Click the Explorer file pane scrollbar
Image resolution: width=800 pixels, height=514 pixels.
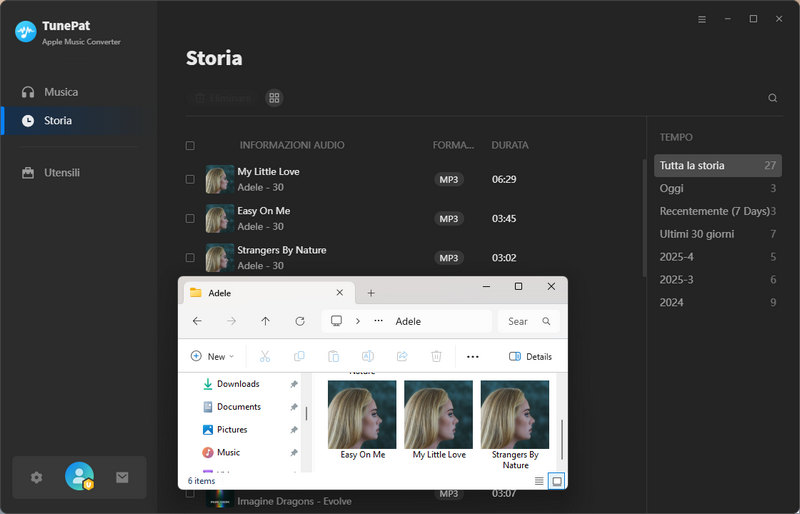click(x=562, y=440)
